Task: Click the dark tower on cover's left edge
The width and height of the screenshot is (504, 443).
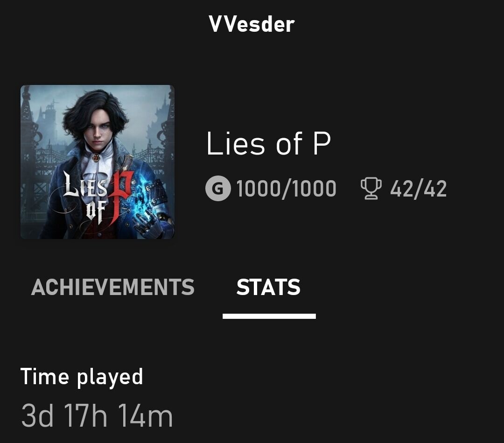Action: [x=28, y=121]
